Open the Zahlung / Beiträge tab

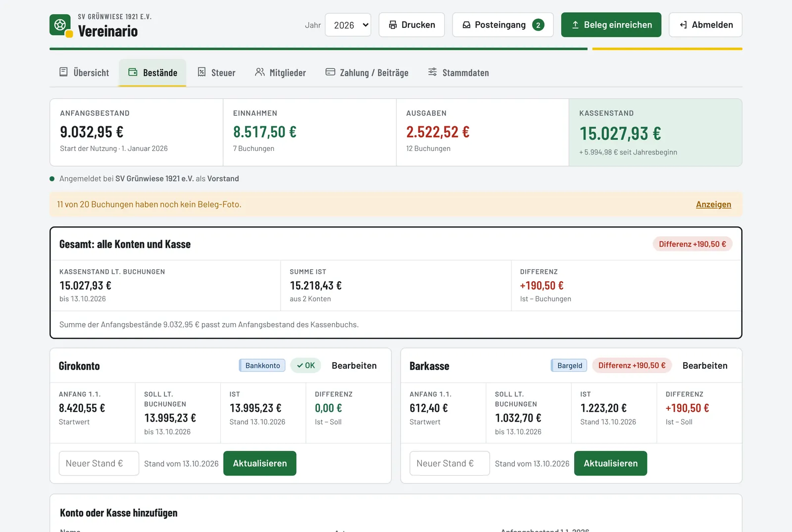tap(367, 73)
